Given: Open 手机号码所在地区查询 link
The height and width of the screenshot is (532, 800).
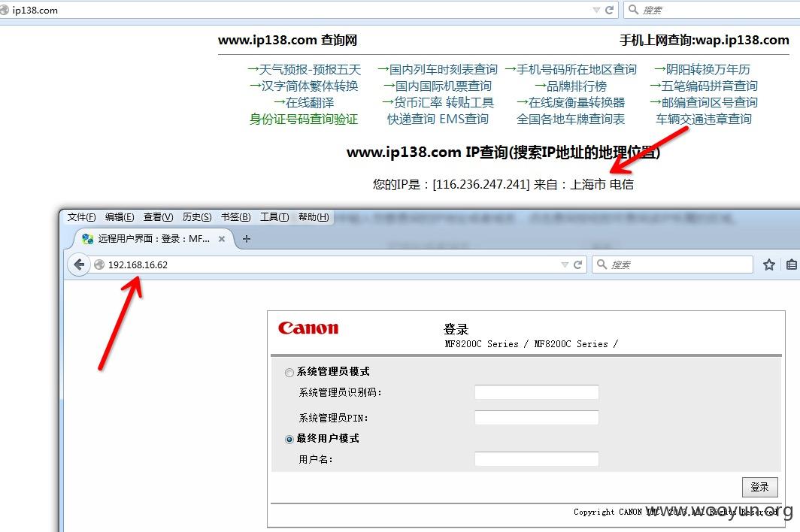Looking at the screenshot, I should 571,69.
